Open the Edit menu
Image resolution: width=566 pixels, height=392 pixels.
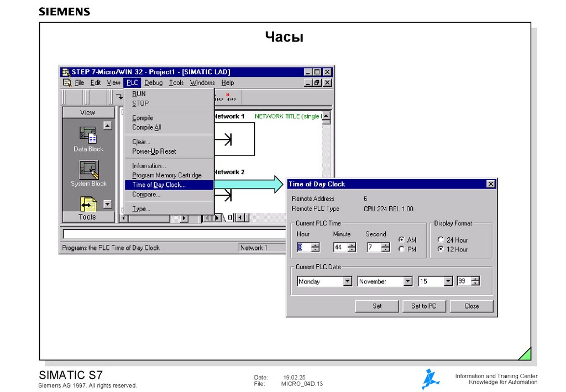[95, 83]
